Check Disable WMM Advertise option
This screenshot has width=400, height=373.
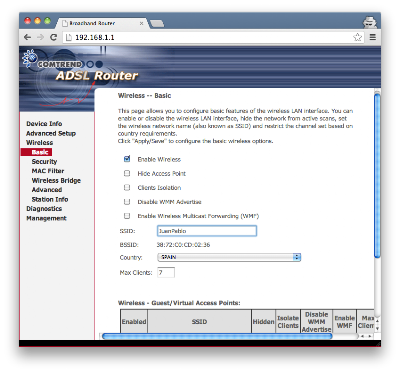127,202
